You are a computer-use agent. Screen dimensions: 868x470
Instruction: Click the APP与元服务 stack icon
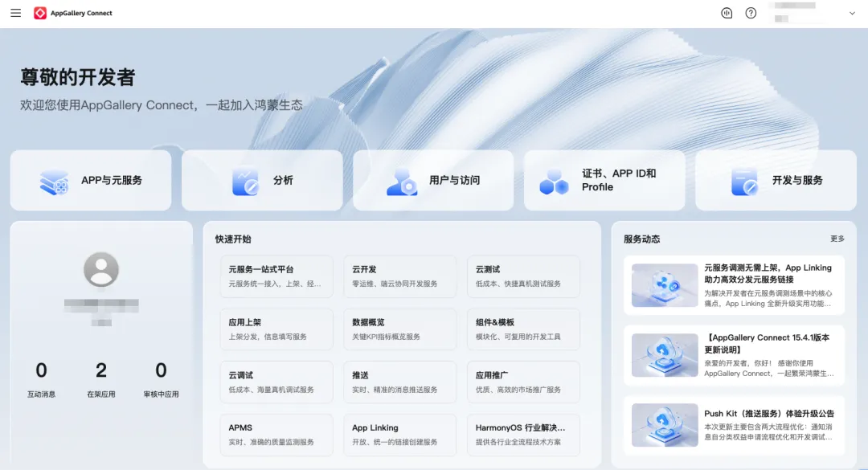coord(55,182)
